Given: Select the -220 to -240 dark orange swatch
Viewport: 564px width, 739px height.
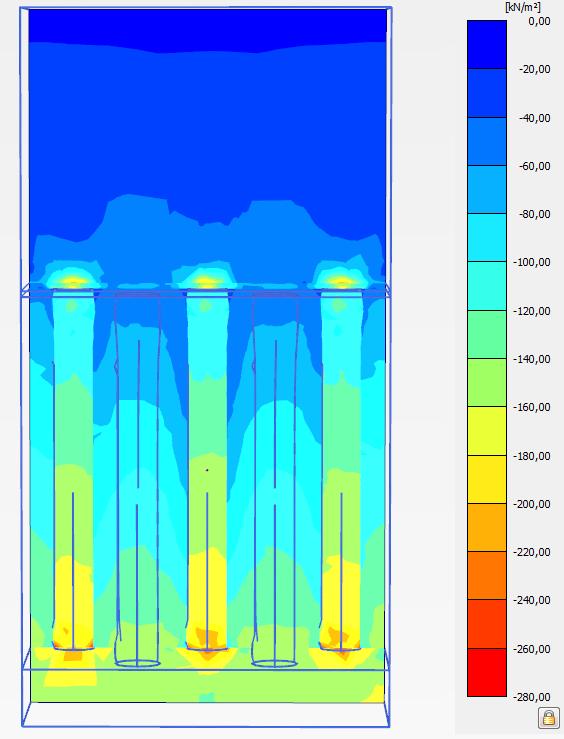Looking at the screenshot, I should click(487, 575).
